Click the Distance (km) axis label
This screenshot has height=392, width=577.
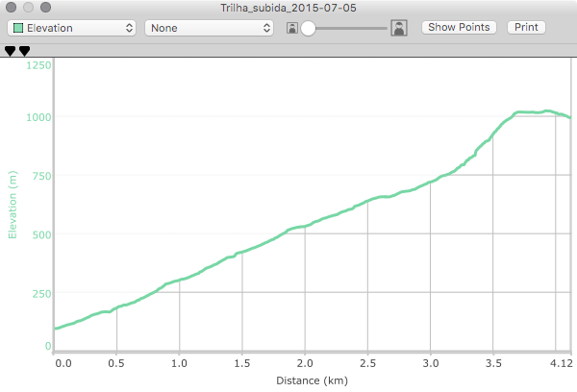pos(312,380)
